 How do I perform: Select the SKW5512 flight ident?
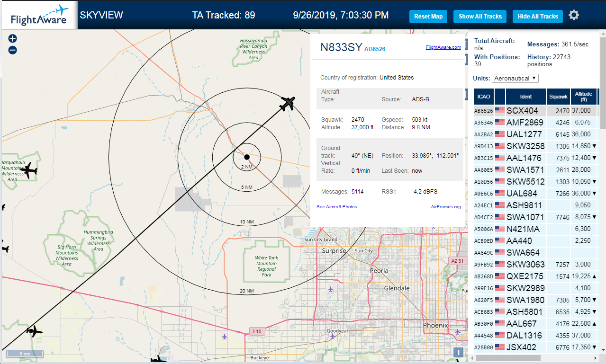[525, 181]
